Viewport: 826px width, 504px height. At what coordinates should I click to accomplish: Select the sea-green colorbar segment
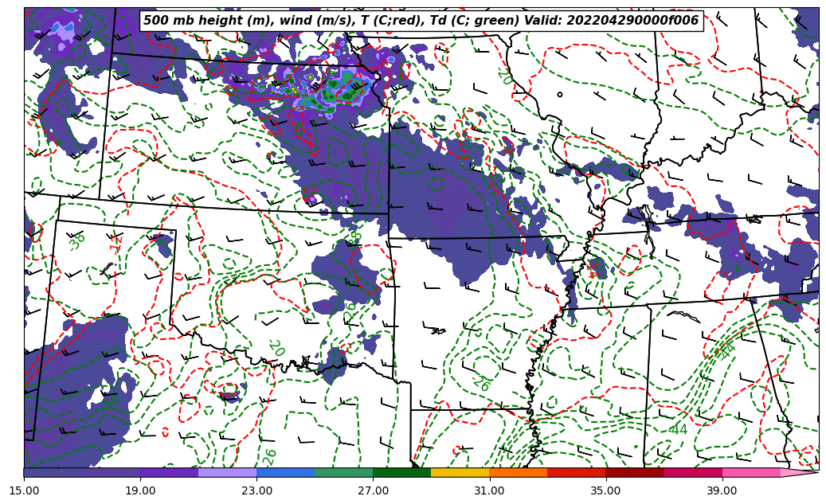tap(343, 472)
